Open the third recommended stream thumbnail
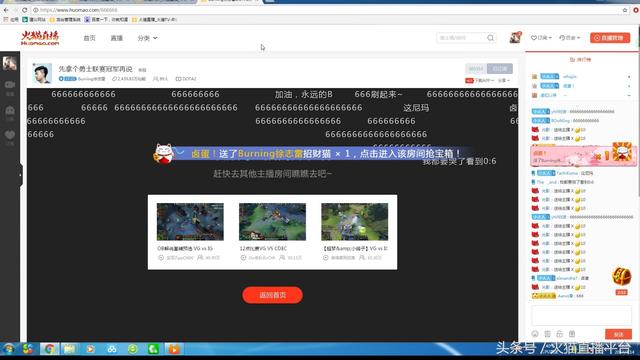Image resolution: width=640 pixels, height=360 pixels. tap(355, 222)
